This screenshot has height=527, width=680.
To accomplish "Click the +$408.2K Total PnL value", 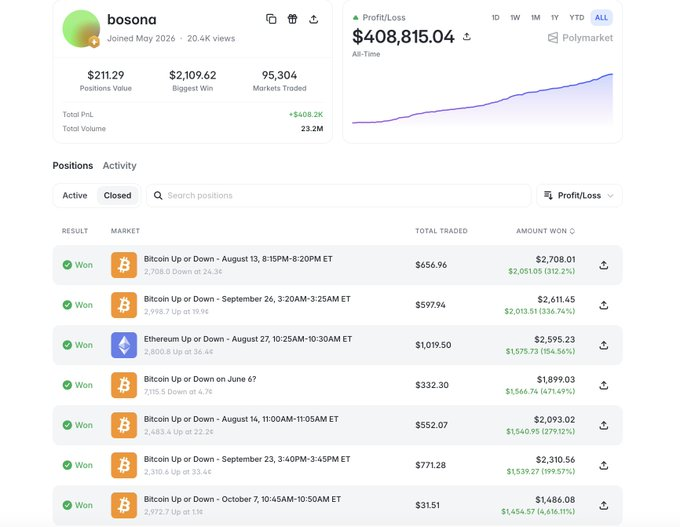I will coord(306,115).
